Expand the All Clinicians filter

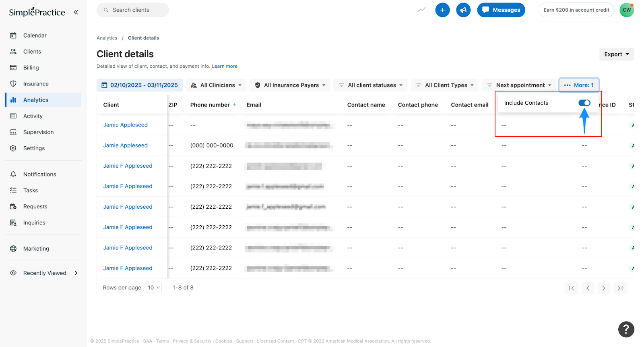[217, 85]
